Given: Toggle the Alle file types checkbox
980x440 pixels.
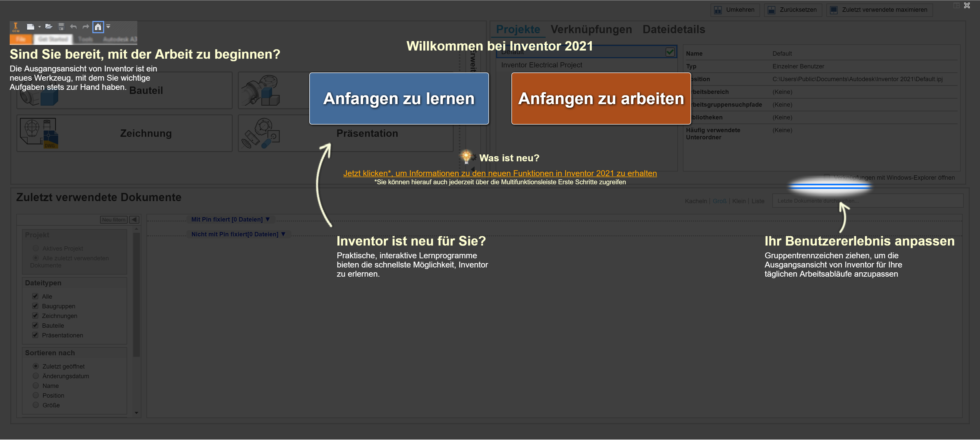Looking at the screenshot, I should pos(35,296).
